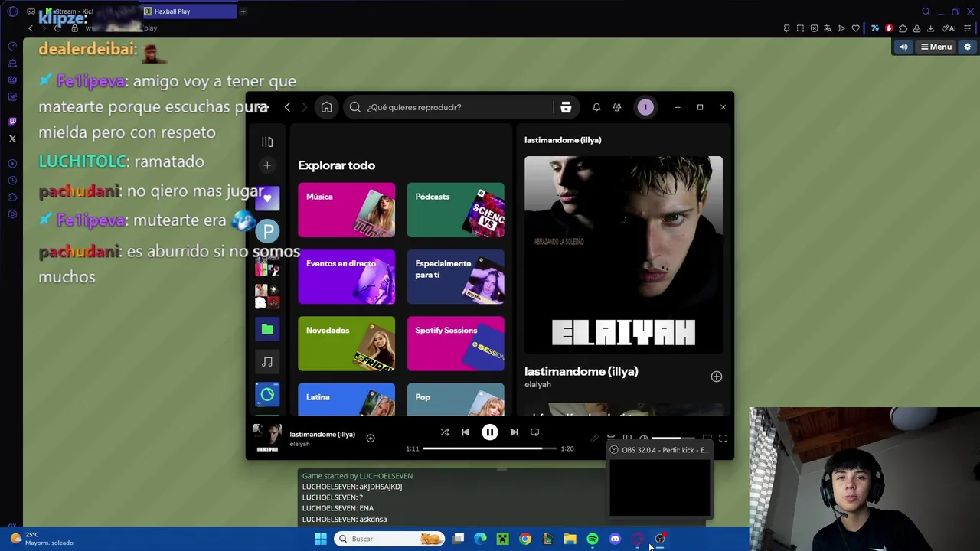980x551 pixels.
Task: Open Haxball settings gear icon
Action: (x=967, y=47)
